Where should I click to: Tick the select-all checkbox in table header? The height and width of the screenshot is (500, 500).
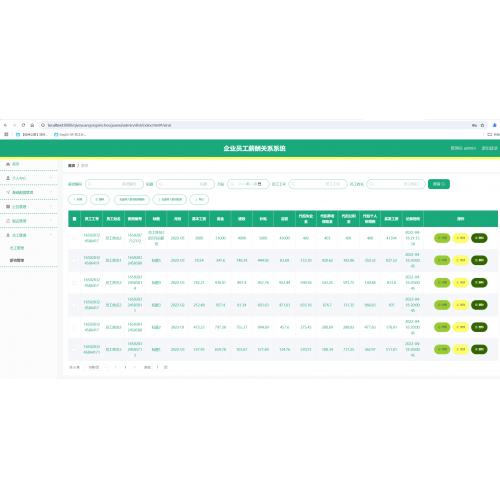tap(74, 219)
